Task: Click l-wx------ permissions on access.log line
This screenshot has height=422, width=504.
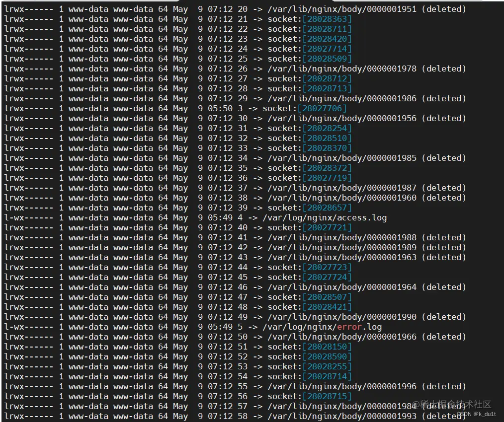Action: (x=29, y=218)
